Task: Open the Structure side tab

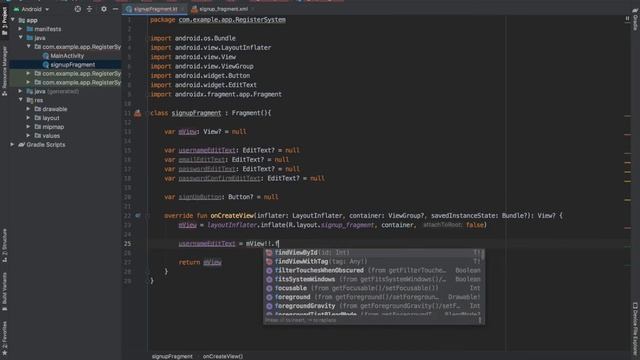Action: 4,245
